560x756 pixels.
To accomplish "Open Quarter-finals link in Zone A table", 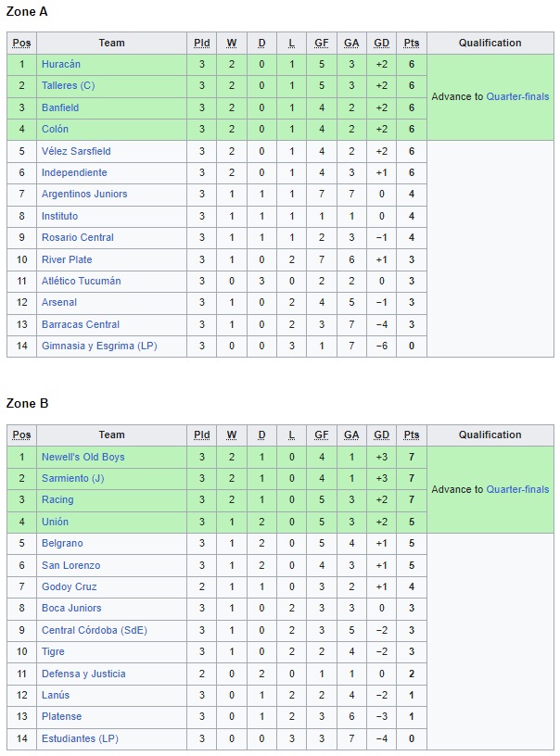I will [517, 96].
